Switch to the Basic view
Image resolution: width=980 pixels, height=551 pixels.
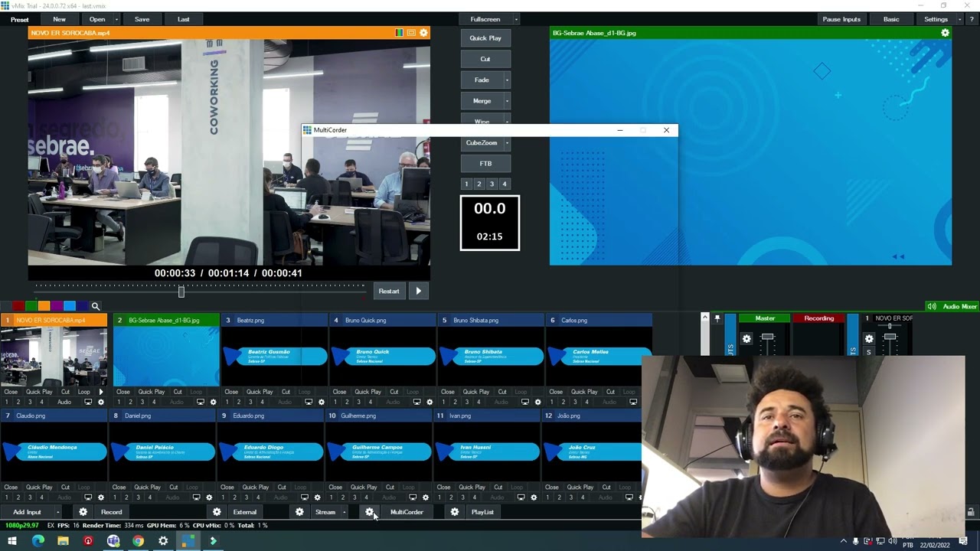point(891,19)
